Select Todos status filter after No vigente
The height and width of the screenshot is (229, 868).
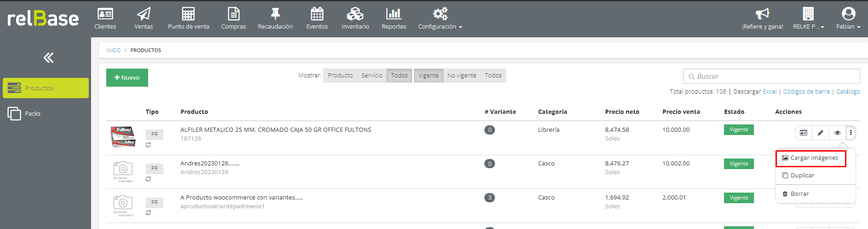493,76
